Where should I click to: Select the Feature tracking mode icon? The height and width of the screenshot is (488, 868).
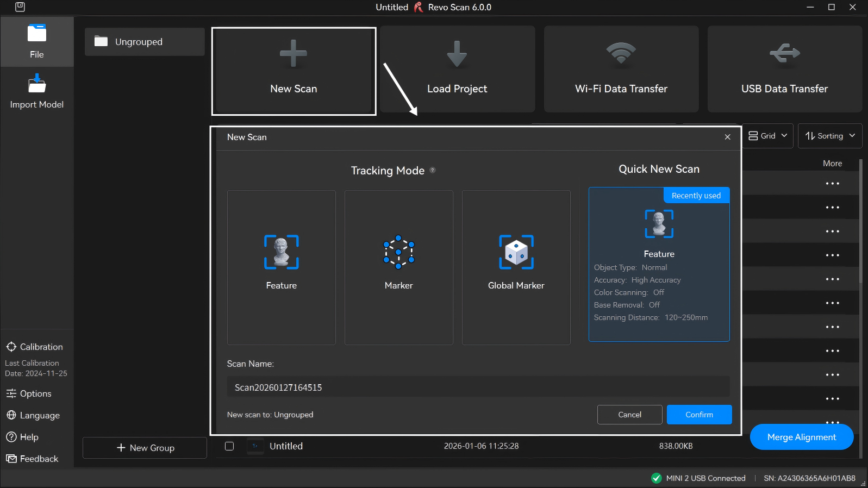pos(281,252)
